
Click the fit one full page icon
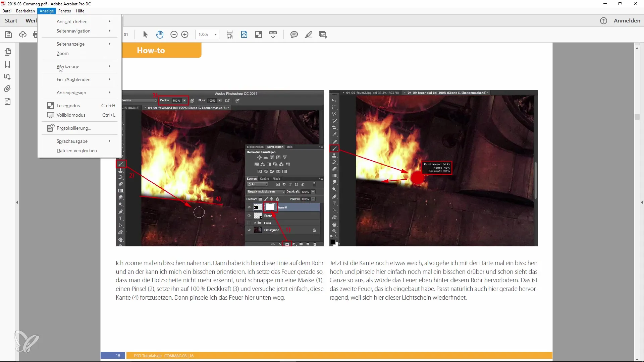click(244, 35)
